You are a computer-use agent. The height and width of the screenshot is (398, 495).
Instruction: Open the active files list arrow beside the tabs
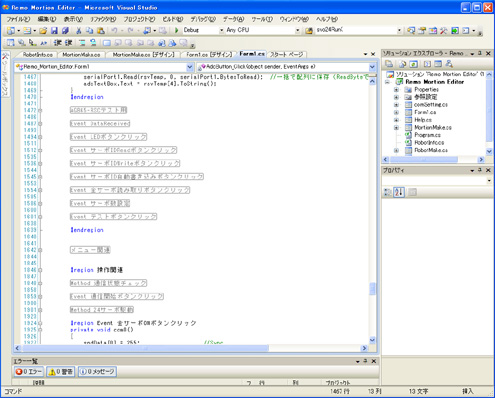coord(365,54)
